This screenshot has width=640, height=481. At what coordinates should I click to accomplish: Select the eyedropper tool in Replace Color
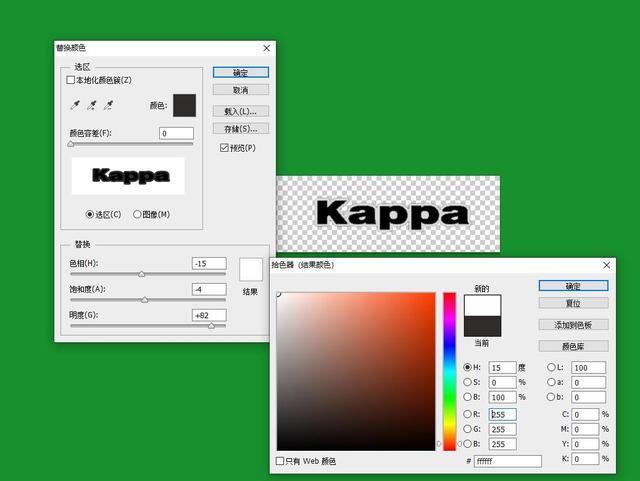coord(75,105)
